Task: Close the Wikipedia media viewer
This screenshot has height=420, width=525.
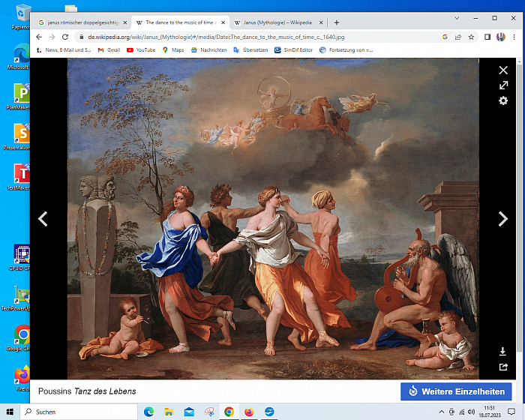Action: click(503, 70)
